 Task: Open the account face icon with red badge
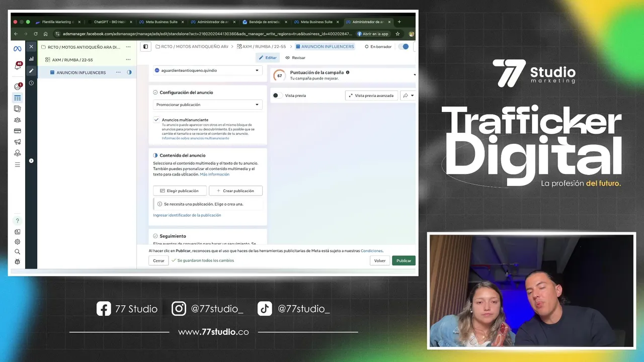click(x=18, y=86)
